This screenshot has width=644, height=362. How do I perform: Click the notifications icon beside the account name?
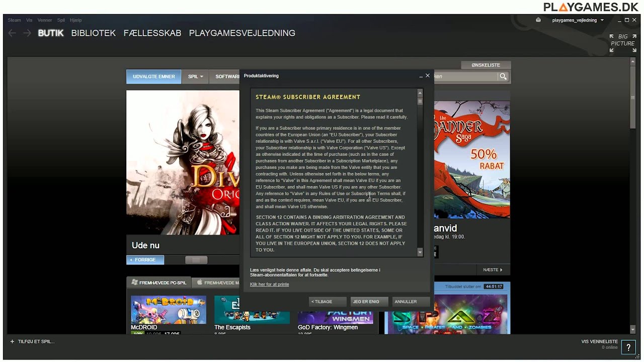click(538, 20)
